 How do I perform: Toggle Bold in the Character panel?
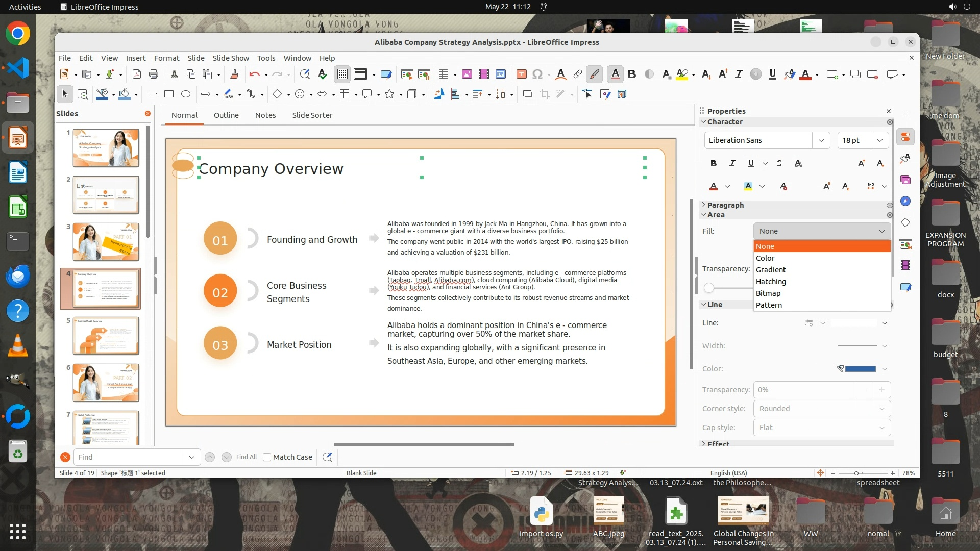click(714, 163)
